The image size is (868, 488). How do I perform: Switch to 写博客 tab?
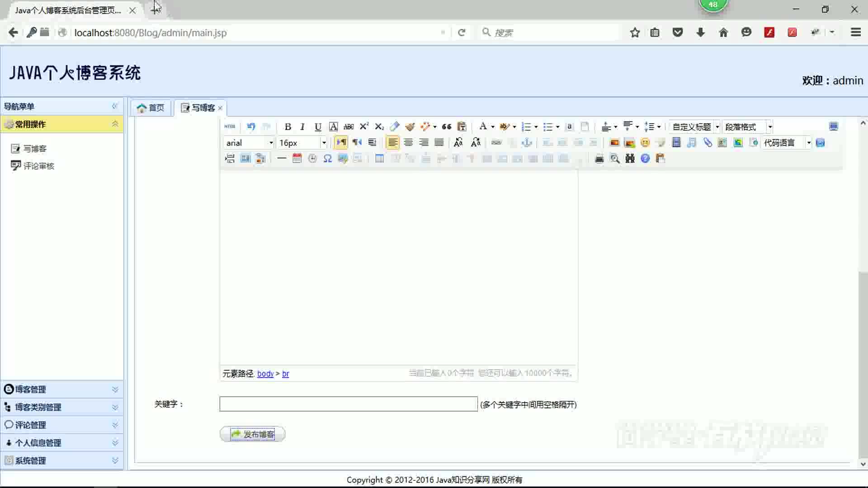pos(198,108)
